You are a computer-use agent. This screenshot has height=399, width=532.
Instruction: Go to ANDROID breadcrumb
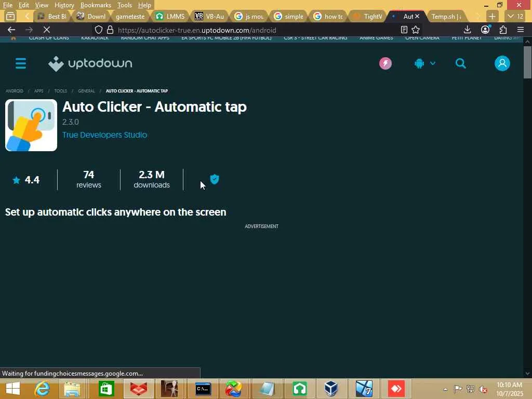14,91
